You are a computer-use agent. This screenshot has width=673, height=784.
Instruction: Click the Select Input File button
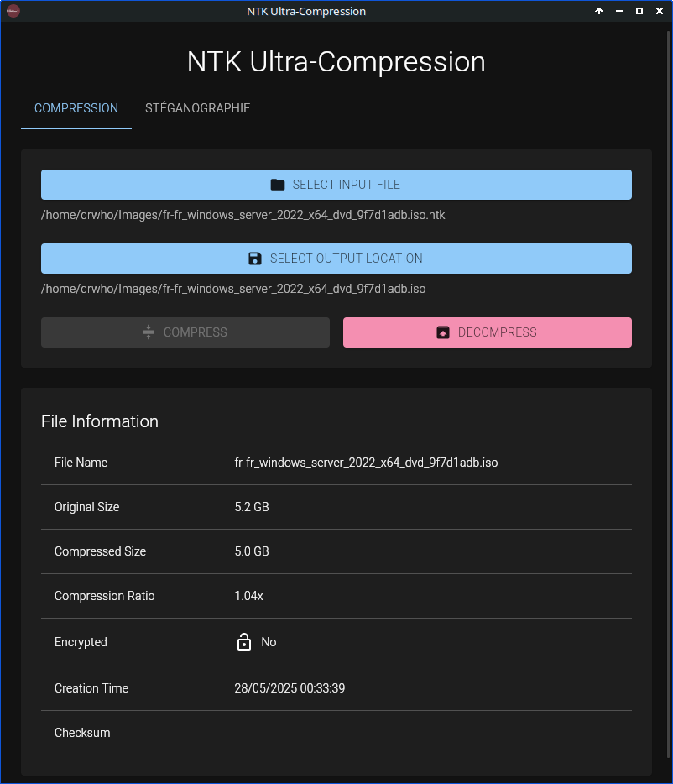coord(336,185)
